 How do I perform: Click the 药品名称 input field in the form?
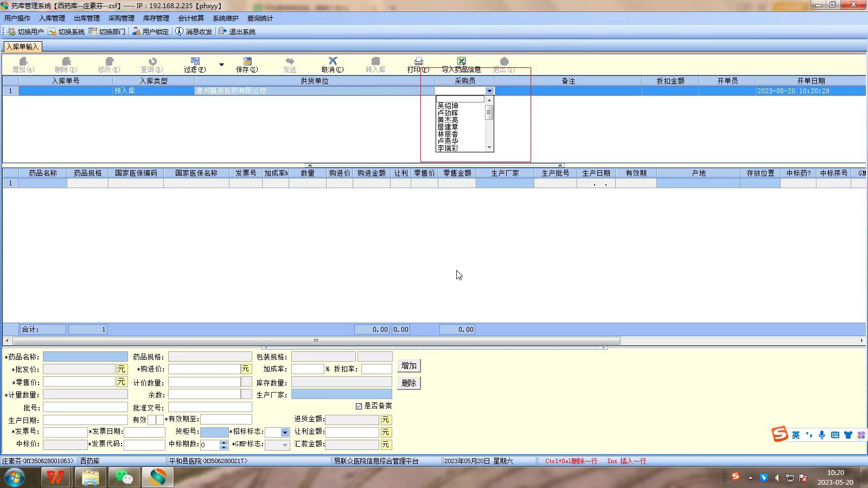click(86, 357)
